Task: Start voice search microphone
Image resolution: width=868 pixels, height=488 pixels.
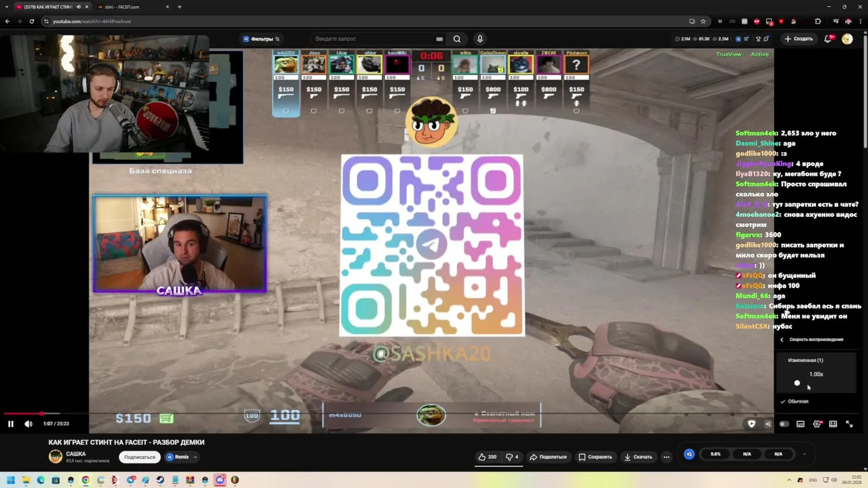Action: pyautogui.click(x=479, y=39)
